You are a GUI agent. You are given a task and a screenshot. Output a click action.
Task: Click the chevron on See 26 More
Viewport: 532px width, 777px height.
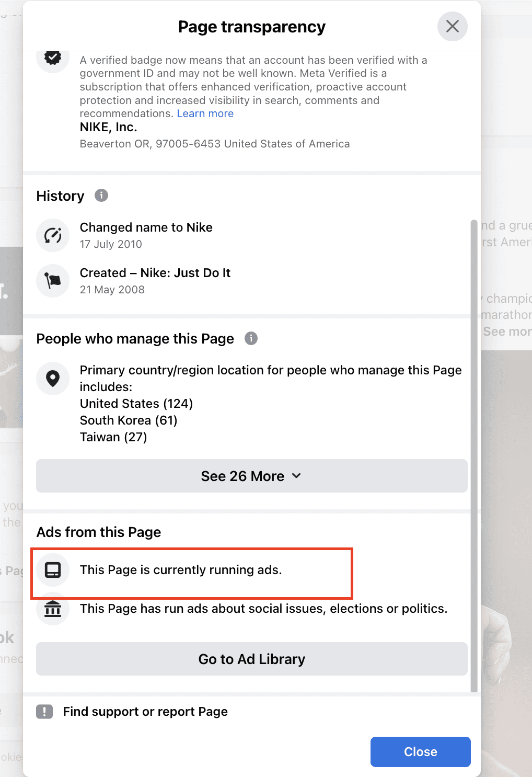coord(296,476)
